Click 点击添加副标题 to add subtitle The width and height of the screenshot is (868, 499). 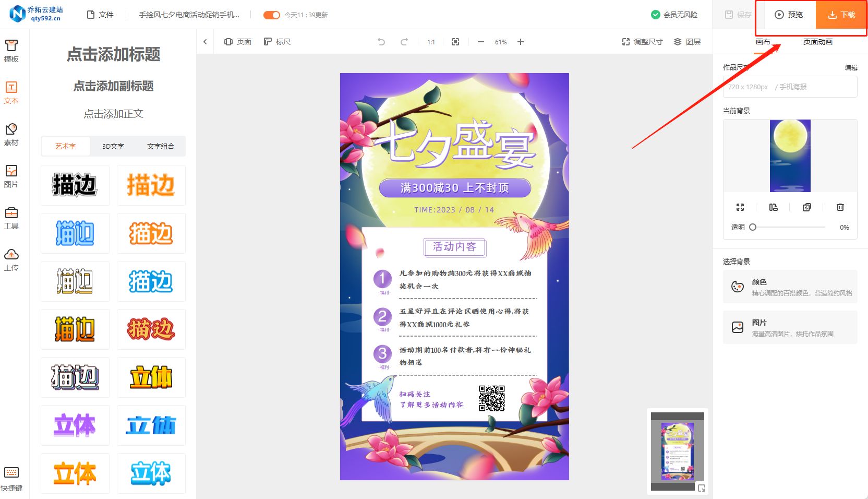(x=113, y=86)
